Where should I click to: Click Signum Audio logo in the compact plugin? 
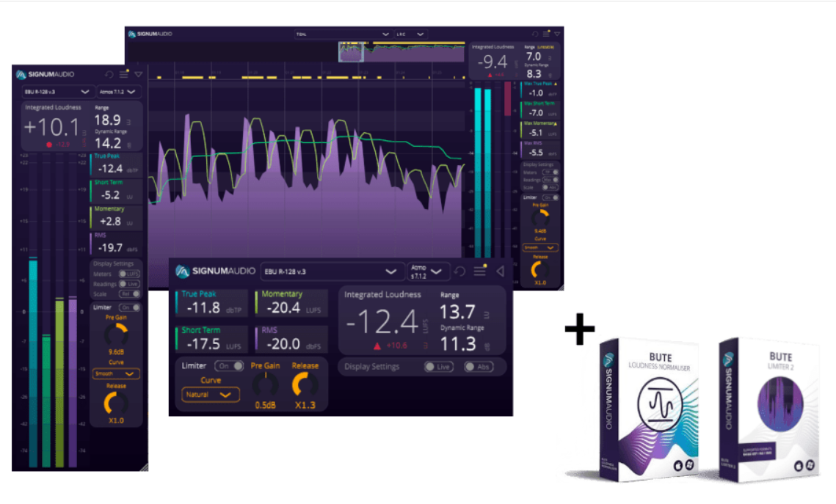click(x=215, y=271)
